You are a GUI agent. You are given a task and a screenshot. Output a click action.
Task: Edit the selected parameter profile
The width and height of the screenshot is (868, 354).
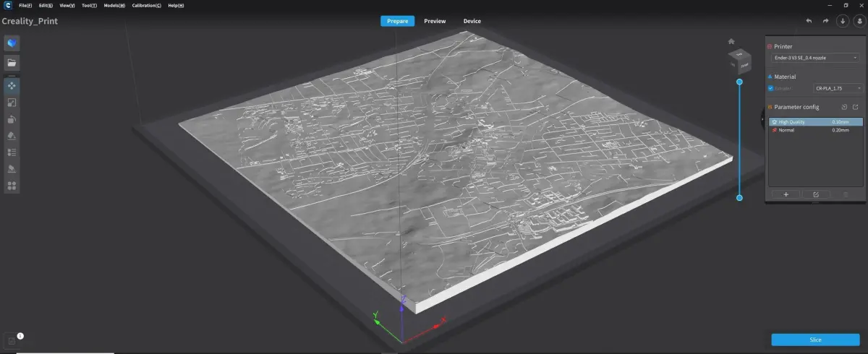(x=816, y=194)
